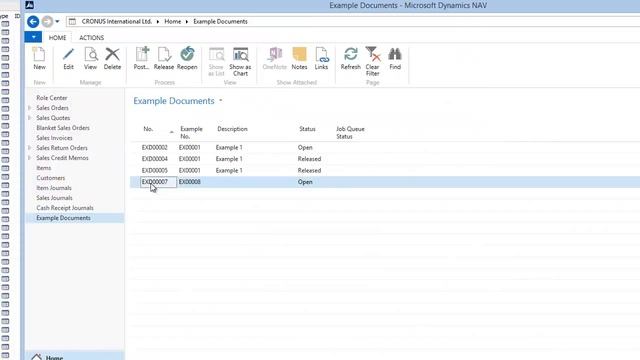Select Role Center in navigation pane

click(51, 98)
